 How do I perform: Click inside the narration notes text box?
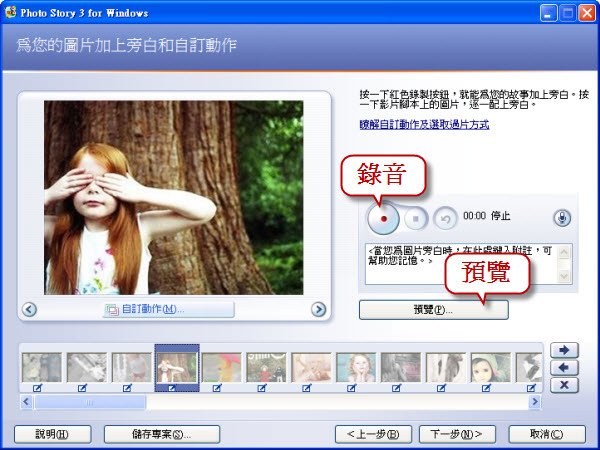[x=461, y=264]
